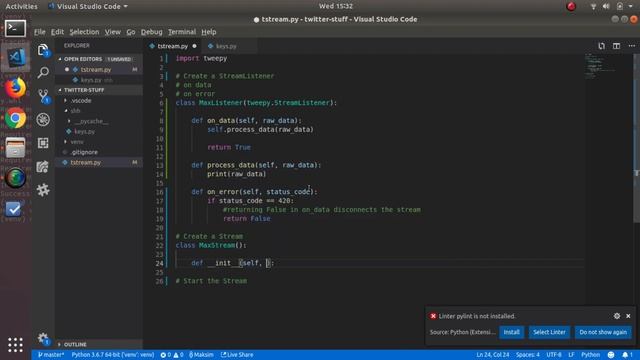
Task: Click Do not show again button
Action: [x=603, y=332]
